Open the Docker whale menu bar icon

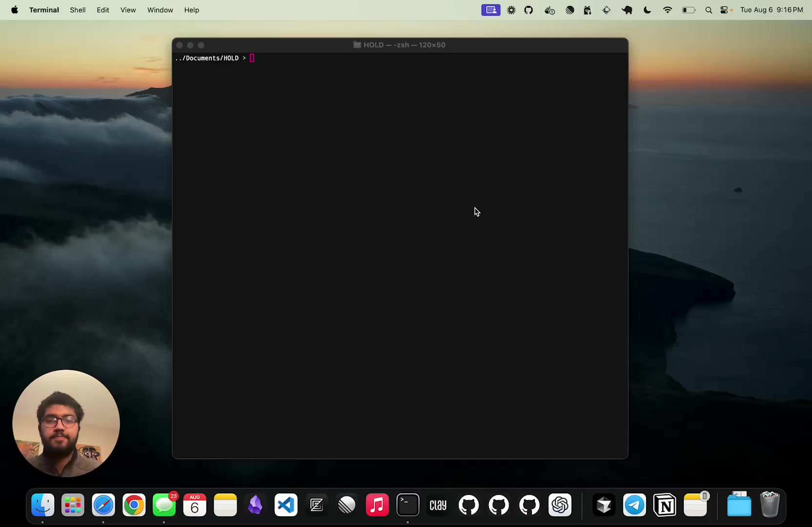point(549,10)
